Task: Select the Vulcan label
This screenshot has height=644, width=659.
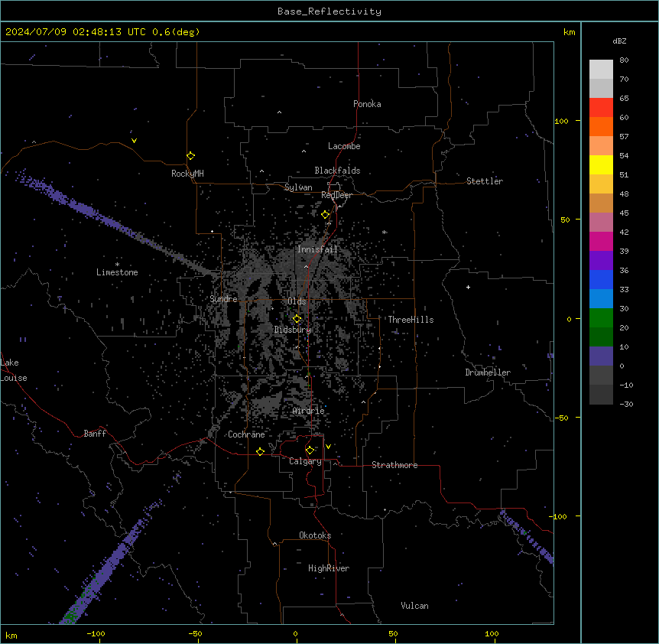Action: coord(415,606)
